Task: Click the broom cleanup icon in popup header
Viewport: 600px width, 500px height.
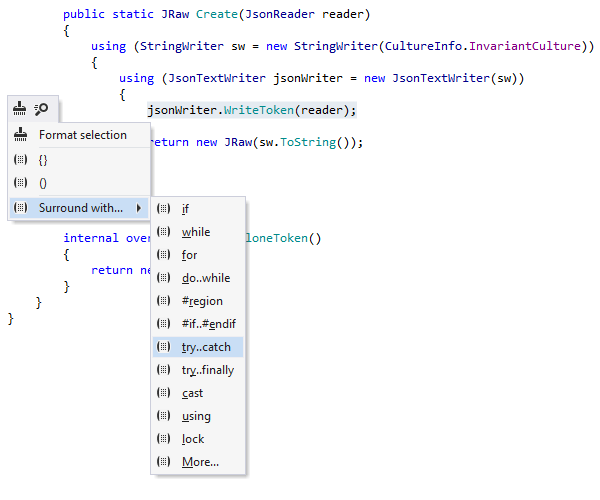Action: tap(21, 108)
